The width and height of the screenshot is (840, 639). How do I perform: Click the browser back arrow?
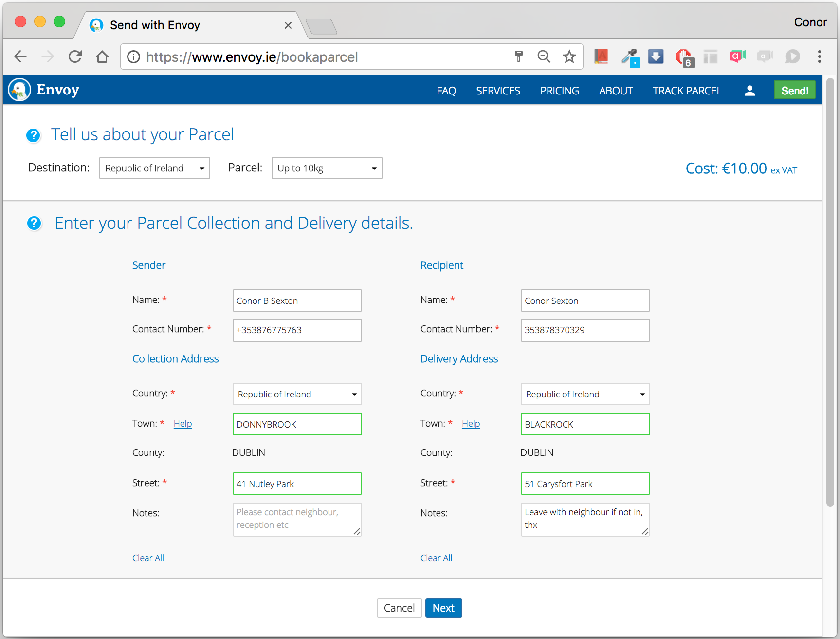(x=20, y=56)
